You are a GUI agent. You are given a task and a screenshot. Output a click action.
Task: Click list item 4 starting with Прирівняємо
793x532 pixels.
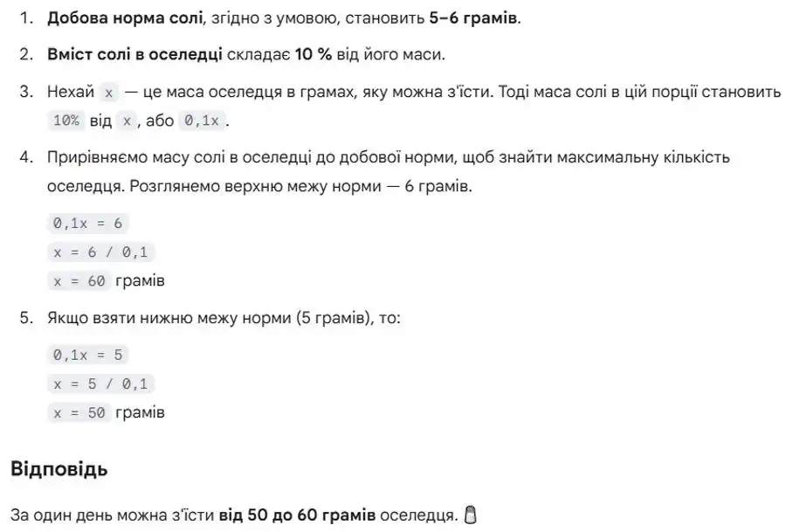(389, 172)
